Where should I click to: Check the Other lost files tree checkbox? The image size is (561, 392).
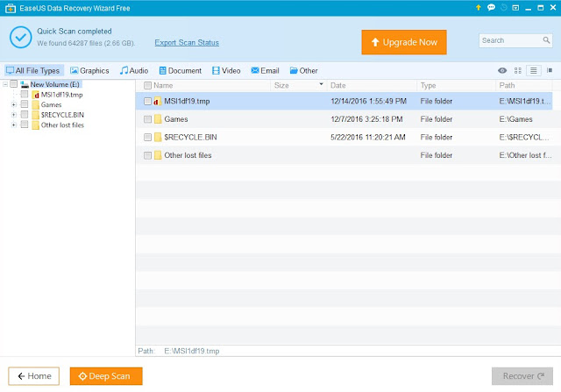[25, 125]
